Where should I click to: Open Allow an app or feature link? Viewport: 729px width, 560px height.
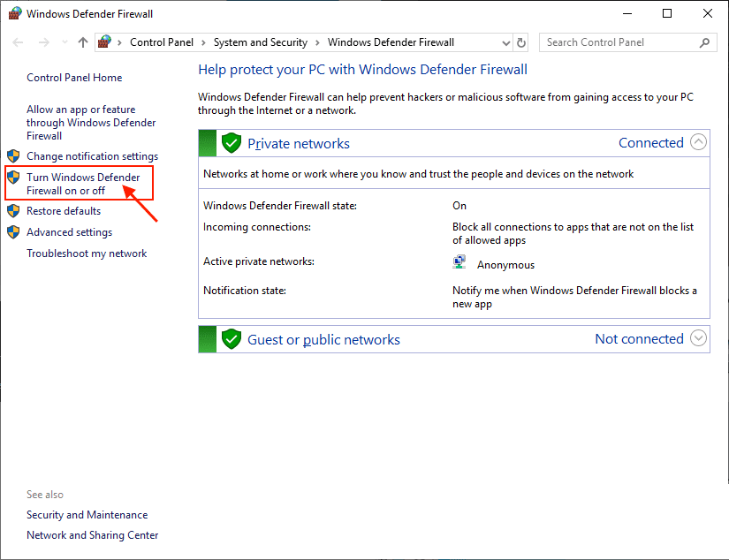[x=91, y=123]
